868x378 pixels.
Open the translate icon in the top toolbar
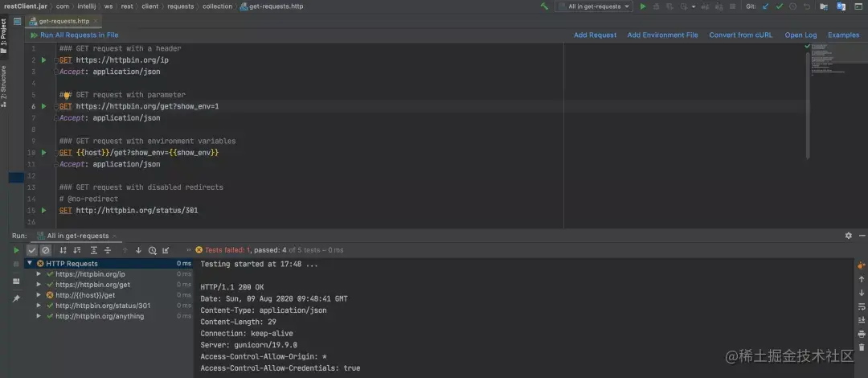pyautogui.click(x=841, y=6)
